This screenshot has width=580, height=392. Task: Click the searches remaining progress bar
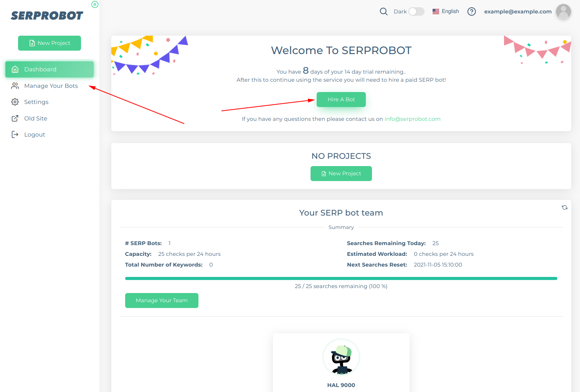coord(341,278)
